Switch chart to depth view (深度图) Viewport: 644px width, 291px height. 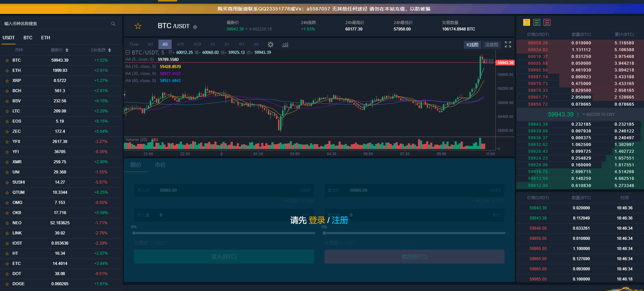click(491, 45)
